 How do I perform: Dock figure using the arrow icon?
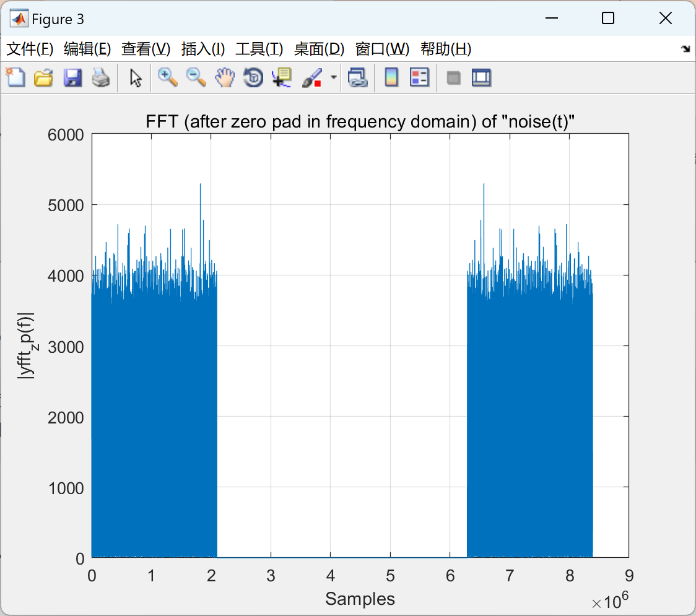[685, 49]
